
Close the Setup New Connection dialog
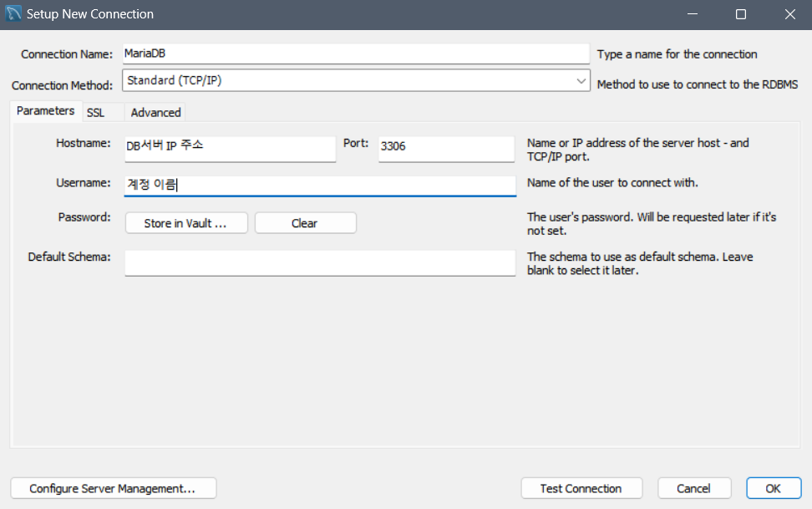tap(789, 14)
